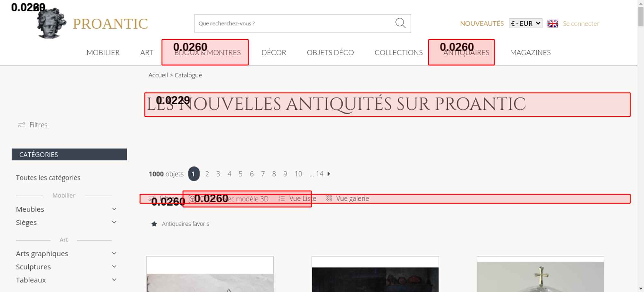644x292 pixels.
Task: Open the EUR currency dropdown
Action: point(525,23)
